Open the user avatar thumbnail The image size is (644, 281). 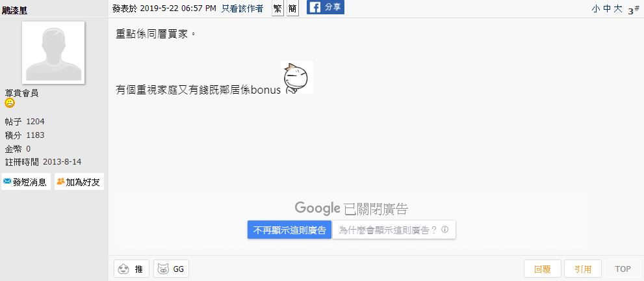click(53, 53)
